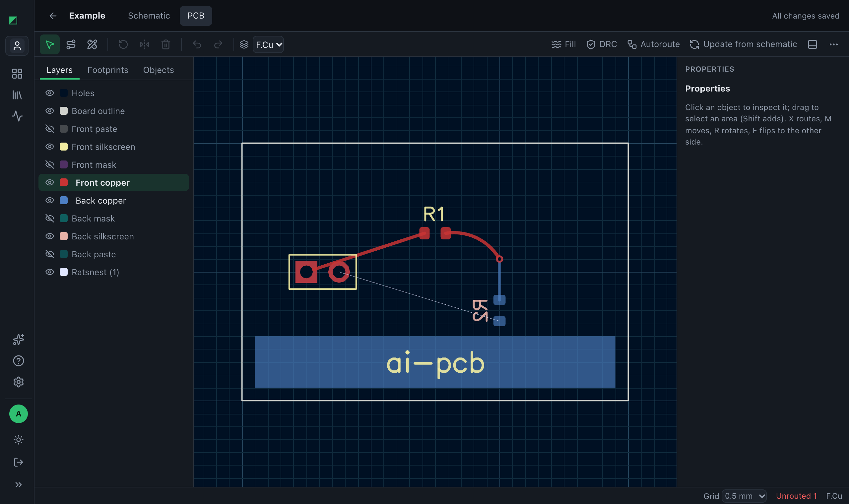The height and width of the screenshot is (504, 849).
Task: Click the Autoroute button
Action: 653,44
